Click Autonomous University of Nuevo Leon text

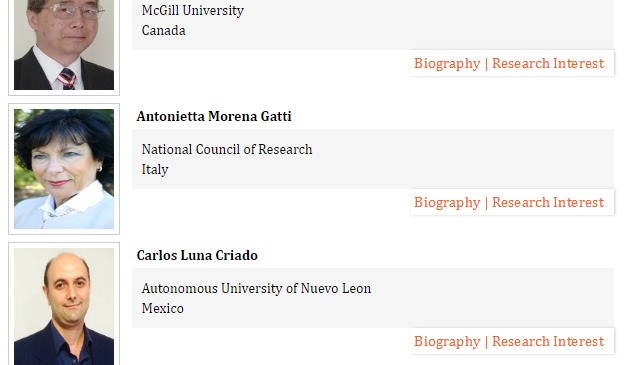[256, 288]
